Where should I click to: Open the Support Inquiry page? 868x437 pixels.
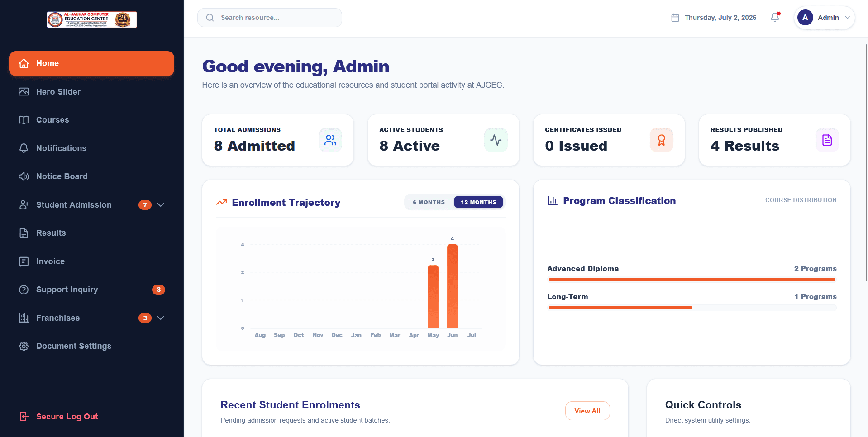tap(91, 290)
